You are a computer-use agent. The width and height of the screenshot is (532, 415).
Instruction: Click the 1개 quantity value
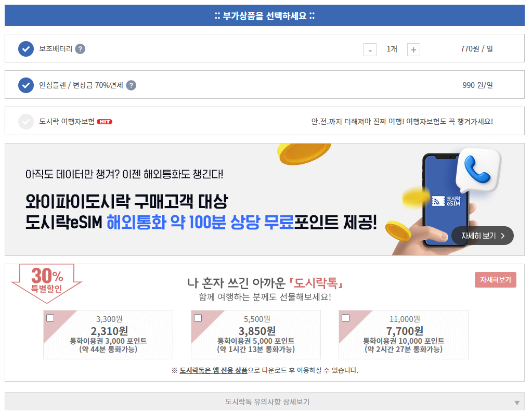tap(392, 49)
